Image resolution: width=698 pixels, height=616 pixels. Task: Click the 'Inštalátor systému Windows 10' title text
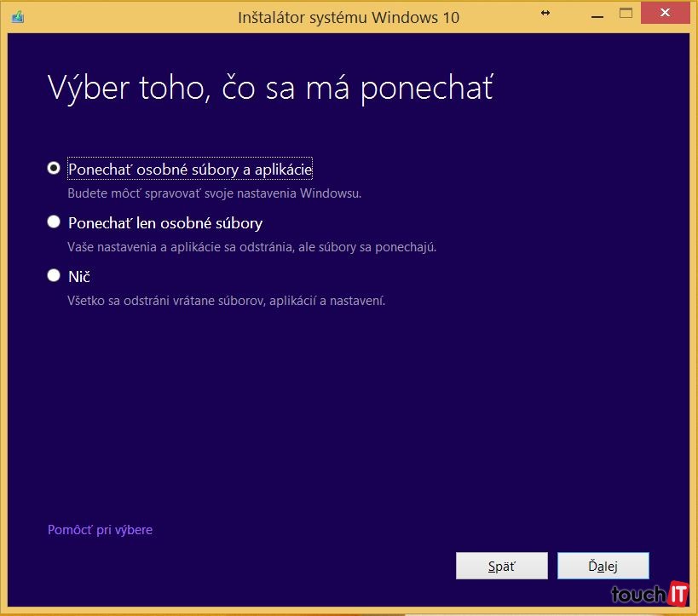(349, 16)
